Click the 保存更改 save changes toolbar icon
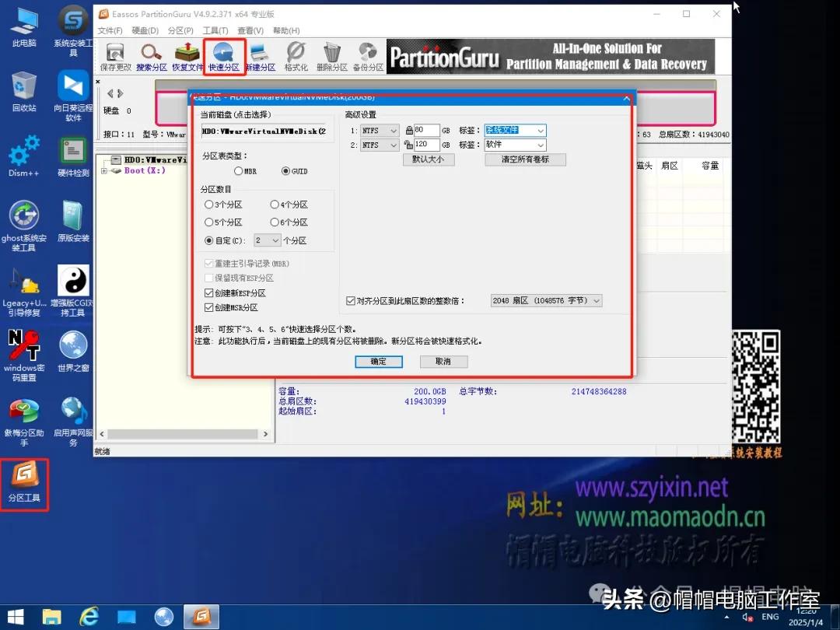 pos(115,57)
